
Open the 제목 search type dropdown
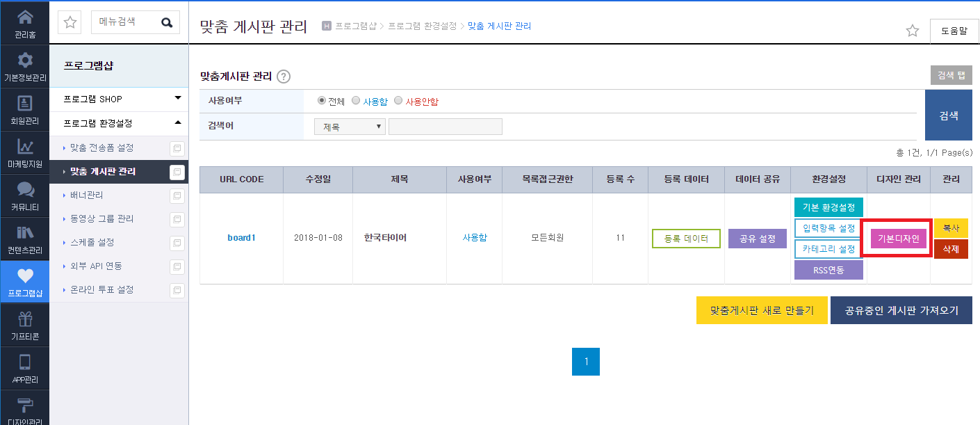coord(350,127)
